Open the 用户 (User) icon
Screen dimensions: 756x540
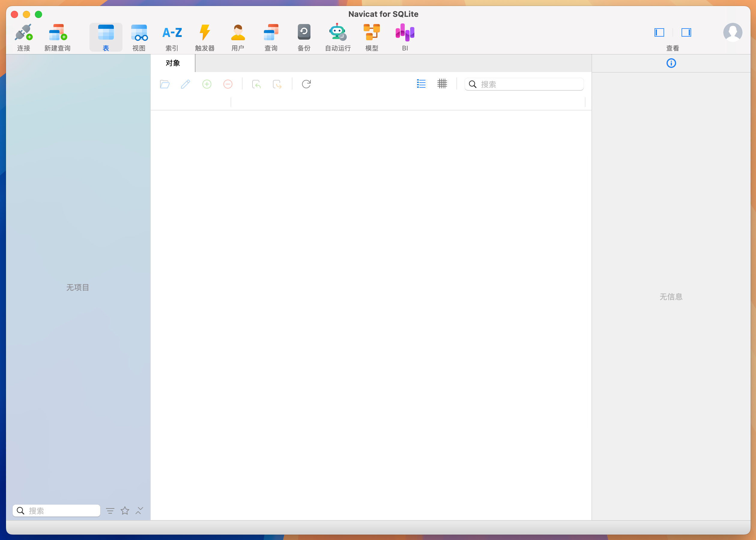[238, 37]
